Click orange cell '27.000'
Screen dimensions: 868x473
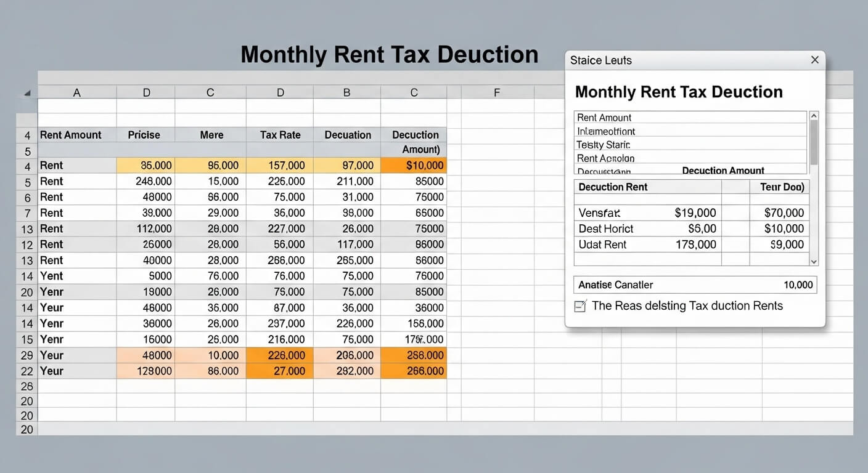(280, 371)
